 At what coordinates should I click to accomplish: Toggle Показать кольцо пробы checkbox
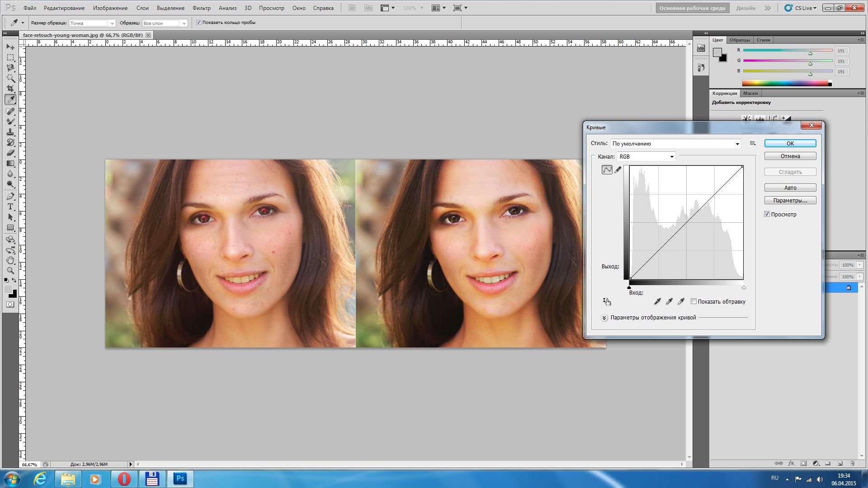(198, 23)
